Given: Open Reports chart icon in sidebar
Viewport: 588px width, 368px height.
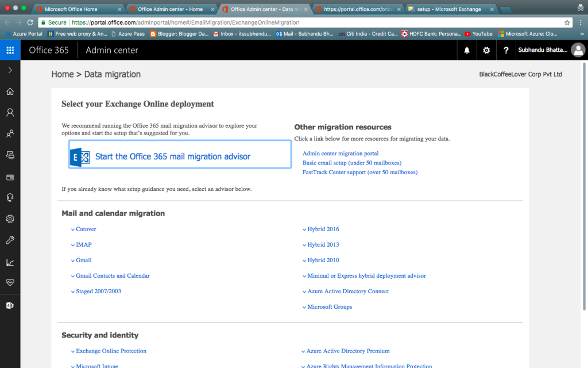Looking at the screenshot, I should coord(10,262).
